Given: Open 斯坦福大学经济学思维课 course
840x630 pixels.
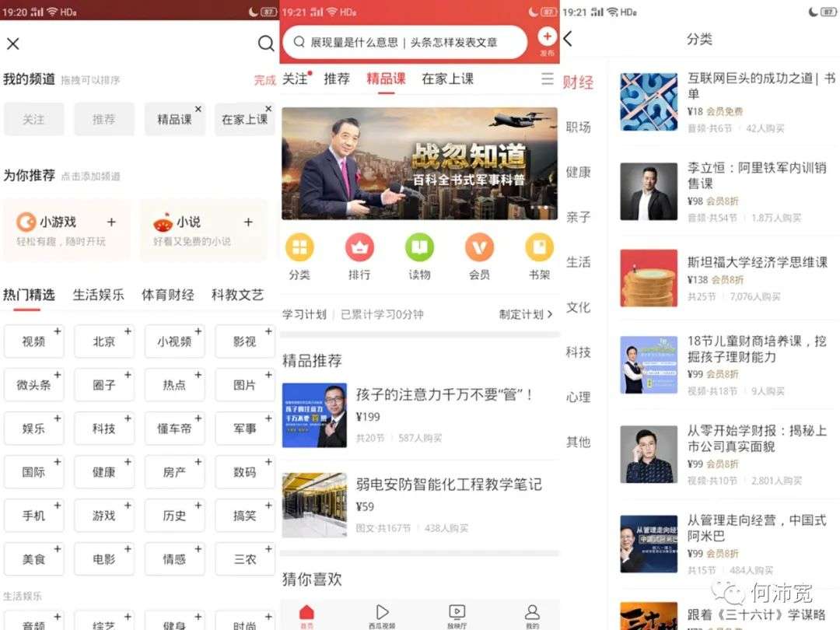Looking at the screenshot, I should click(x=727, y=278).
